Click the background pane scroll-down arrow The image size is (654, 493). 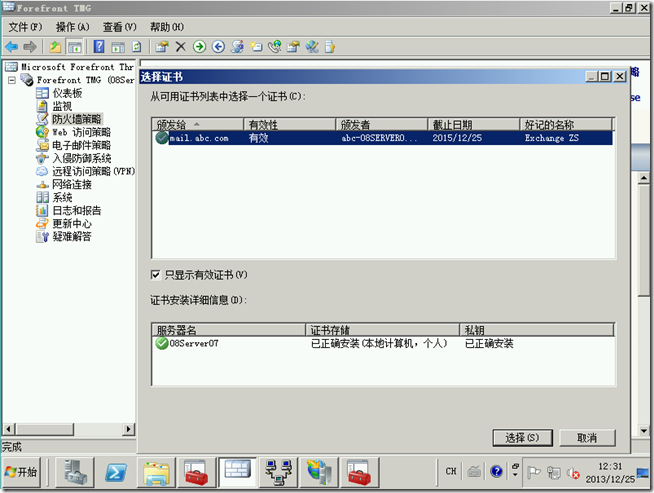click(644, 431)
